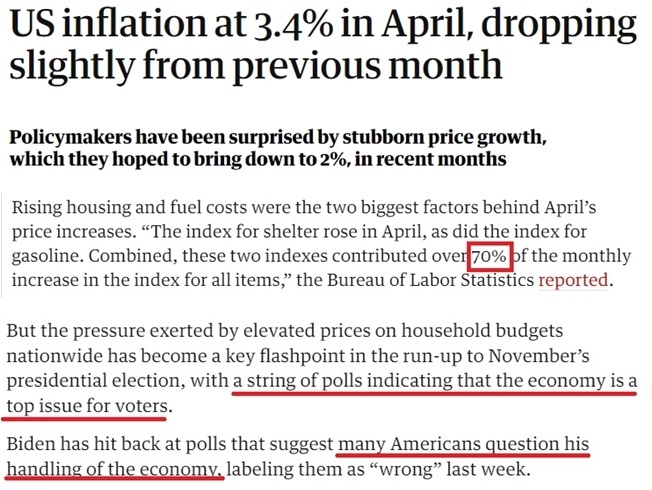Screen dimensions: 652x490
Task: Click the word "gasoline"
Action: pyautogui.click(x=48, y=257)
